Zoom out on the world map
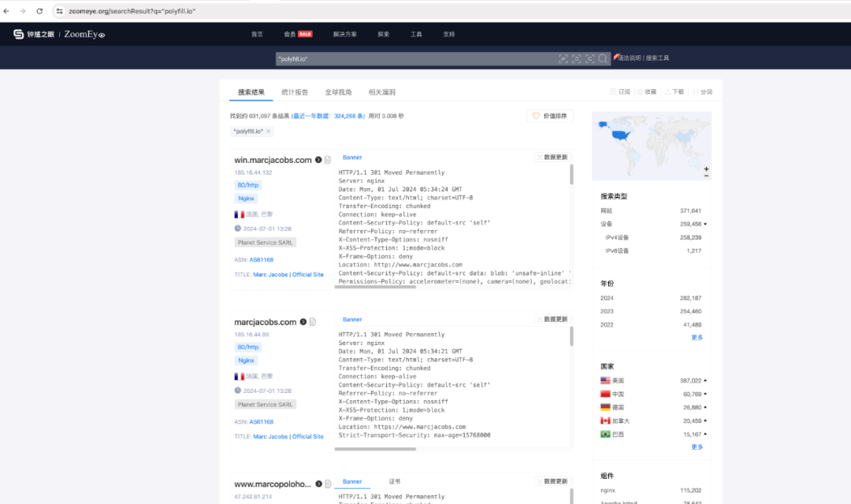Screen dimensions: 851x504 tap(706, 176)
